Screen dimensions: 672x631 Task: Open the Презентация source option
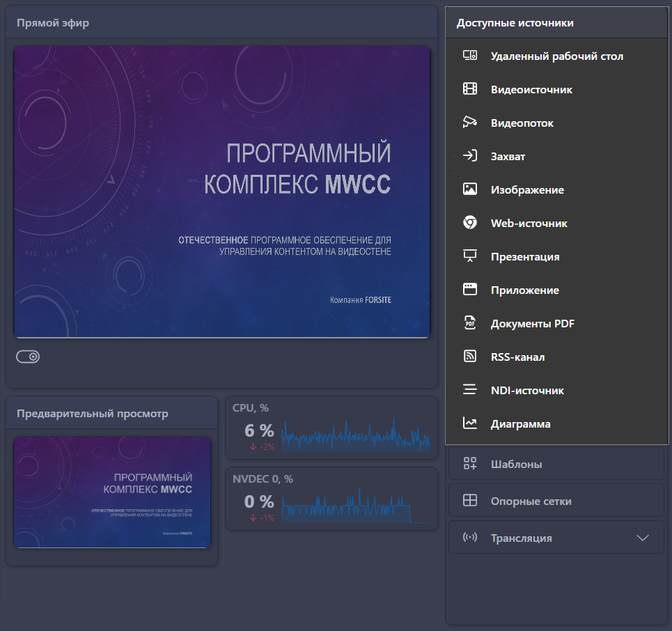(556, 256)
